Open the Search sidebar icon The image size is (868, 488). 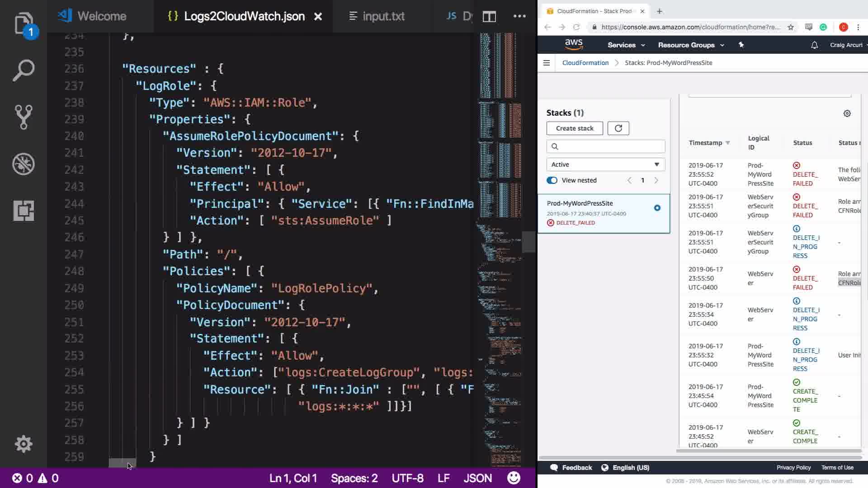pyautogui.click(x=24, y=70)
